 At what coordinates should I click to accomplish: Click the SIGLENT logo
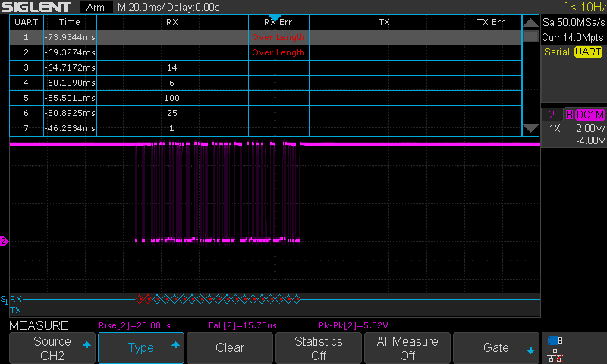pos(36,7)
